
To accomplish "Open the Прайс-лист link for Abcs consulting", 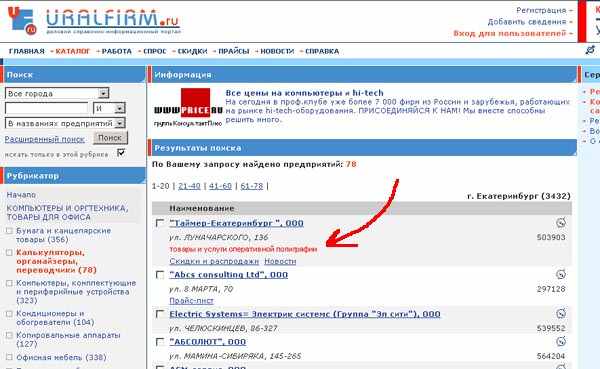I will [191, 301].
